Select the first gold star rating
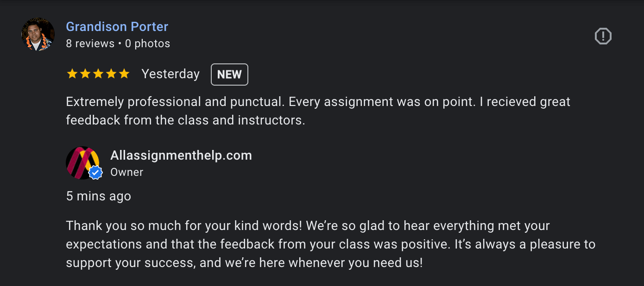 pos(72,73)
